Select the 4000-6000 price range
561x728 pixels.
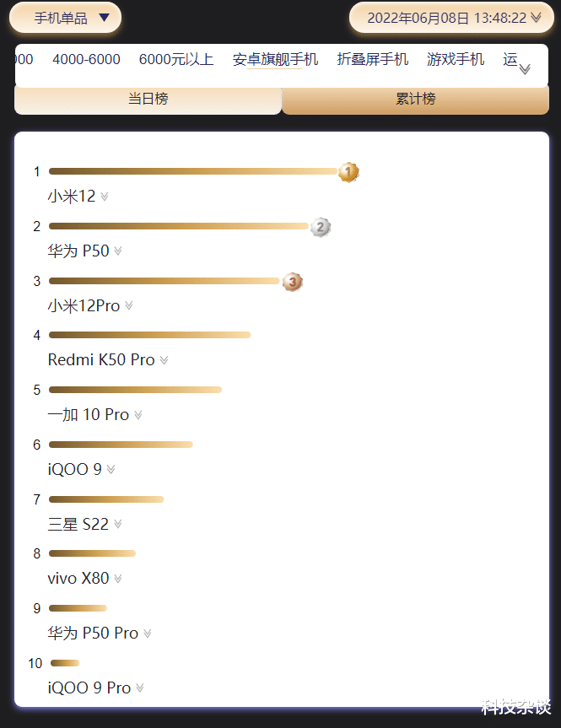pos(87,59)
